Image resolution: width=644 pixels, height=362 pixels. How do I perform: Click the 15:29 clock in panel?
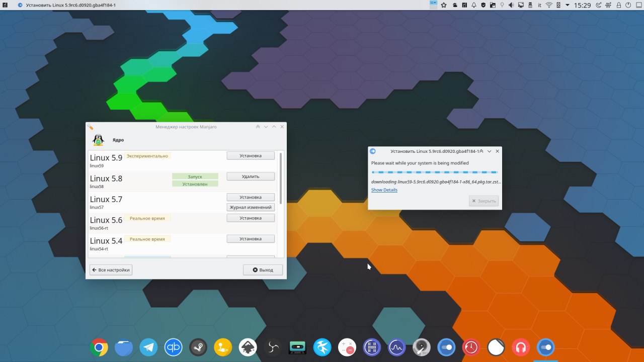582,5
